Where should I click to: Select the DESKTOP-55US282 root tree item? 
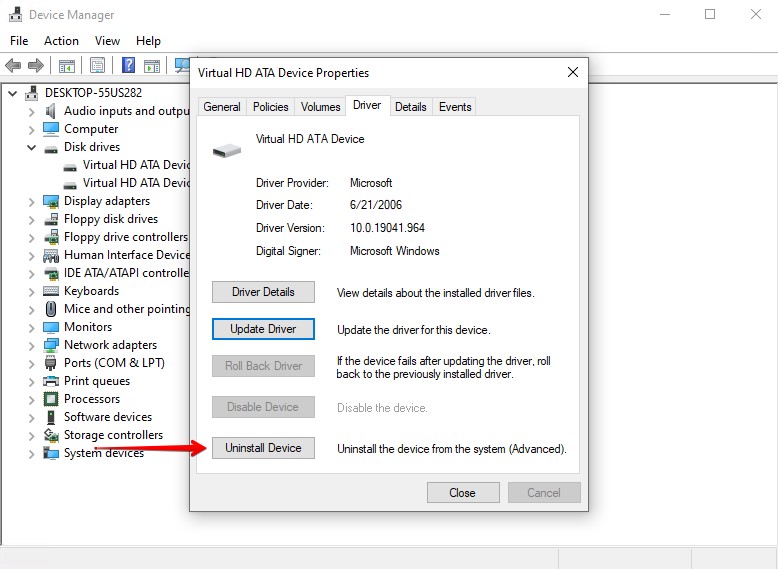[x=92, y=93]
